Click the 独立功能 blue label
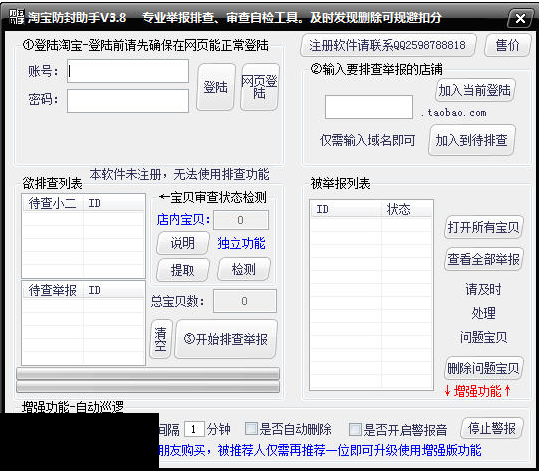The width and height of the screenshot is (539, 471). 241,243
